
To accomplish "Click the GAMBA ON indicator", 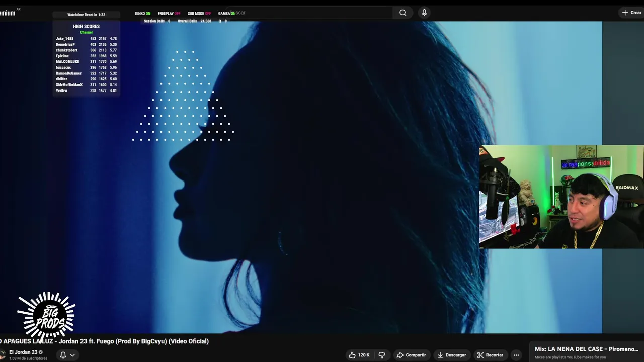I will pyautogui.click(x=226, y=14).
